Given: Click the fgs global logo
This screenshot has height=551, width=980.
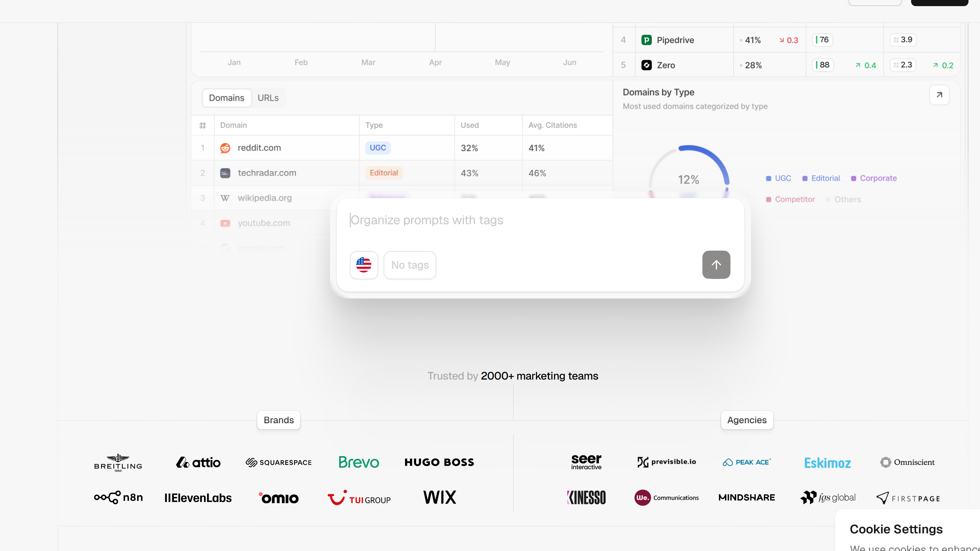Looking at the screenshot, I should click(x=828, y=497).
